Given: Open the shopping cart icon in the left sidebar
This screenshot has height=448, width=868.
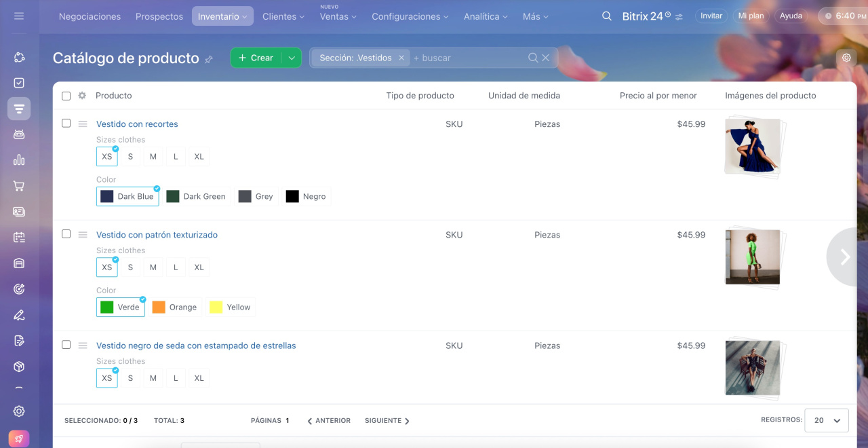Looking at the screenshot, I should (19, 186).
